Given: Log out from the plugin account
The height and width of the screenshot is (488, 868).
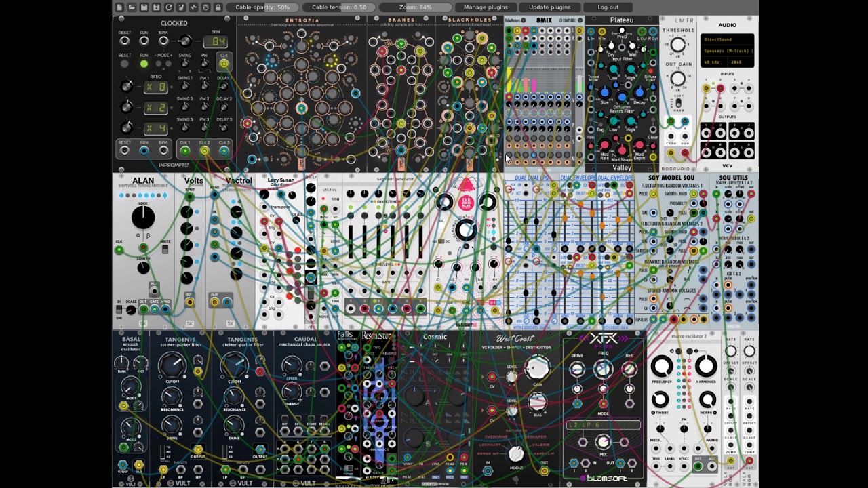Looking at the screenshot, I should [608, 7].
